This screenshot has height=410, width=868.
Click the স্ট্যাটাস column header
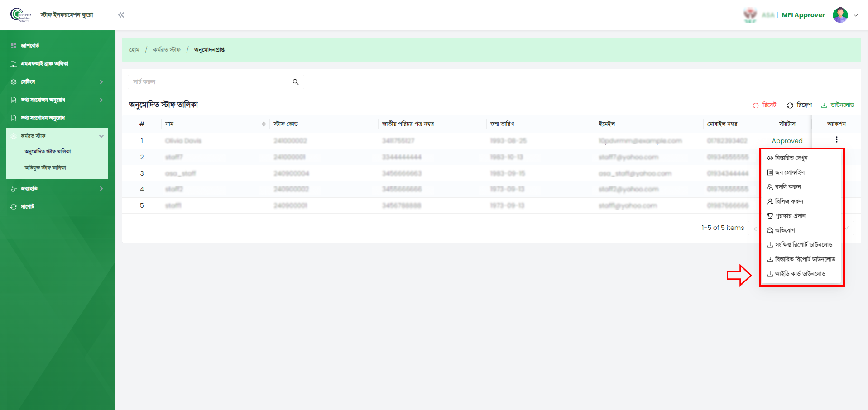[x=787, y=124]
